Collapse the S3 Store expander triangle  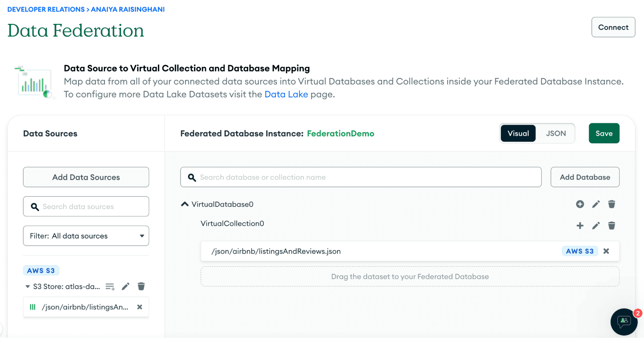[28, 286]
